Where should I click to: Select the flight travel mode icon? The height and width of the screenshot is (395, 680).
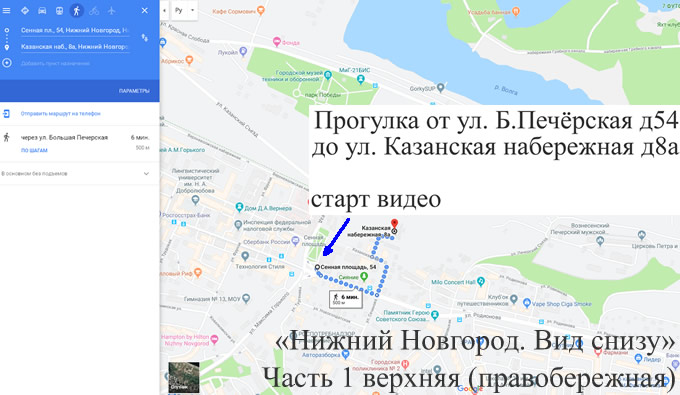111,10
